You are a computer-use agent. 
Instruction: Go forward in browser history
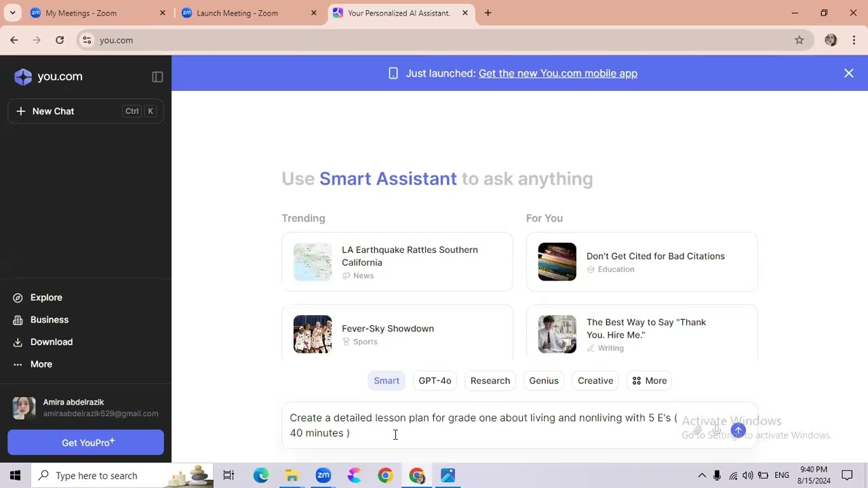click(x=37, y=40)
